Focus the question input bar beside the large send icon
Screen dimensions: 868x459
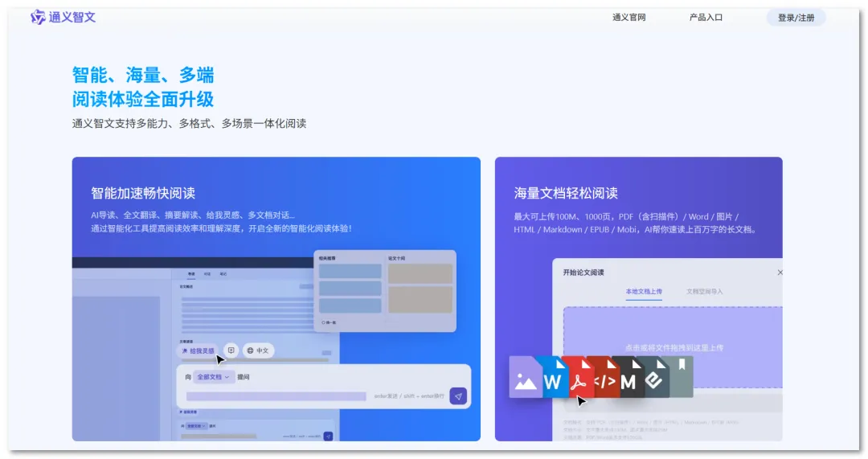pyautogui.click(x=276, y=396)
